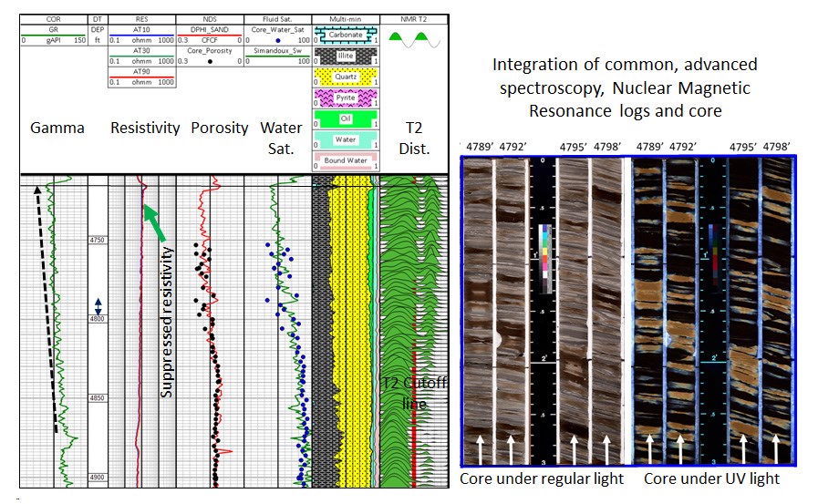818x504 pixels.
Task: Click the yellow Quartz color swatch
Action: click(x=344, y=77)
